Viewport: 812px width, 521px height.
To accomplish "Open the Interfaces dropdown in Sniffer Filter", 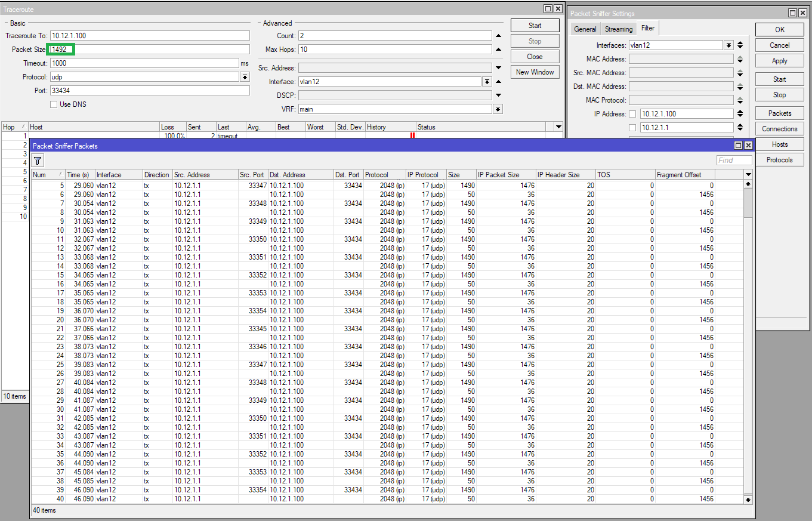I will [728, 45].
